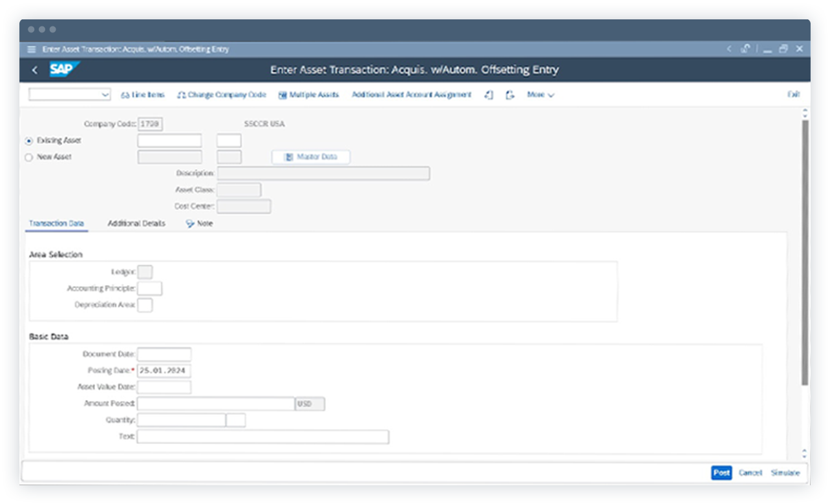The image size is (830, 504).
Task: Open the hamburger menu in title bar
Action: (31, 48)
